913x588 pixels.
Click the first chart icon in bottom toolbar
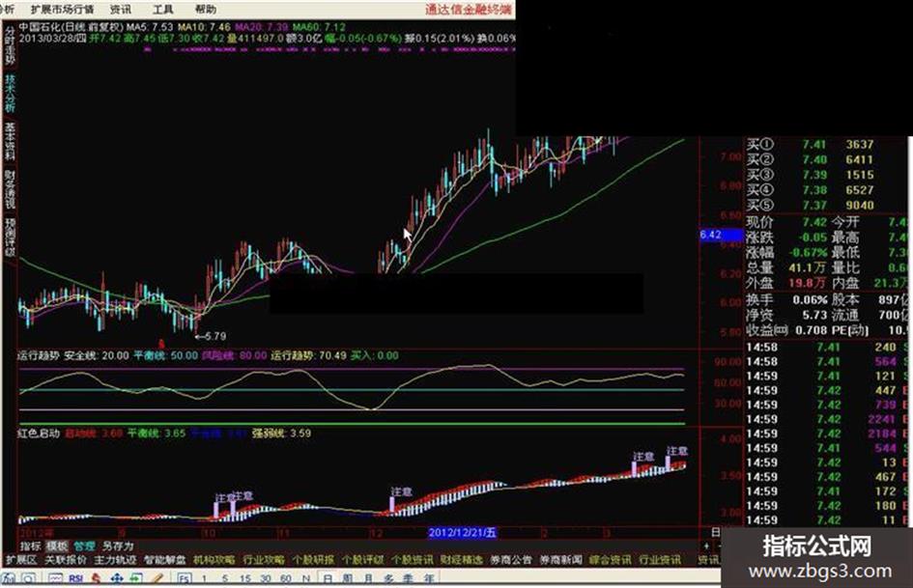click(9, 578)
